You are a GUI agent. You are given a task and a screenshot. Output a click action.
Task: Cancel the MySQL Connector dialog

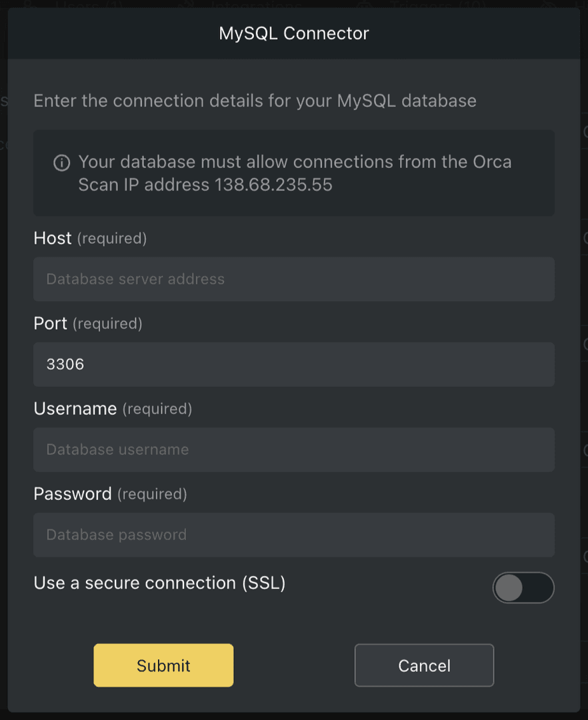point(424,665)
